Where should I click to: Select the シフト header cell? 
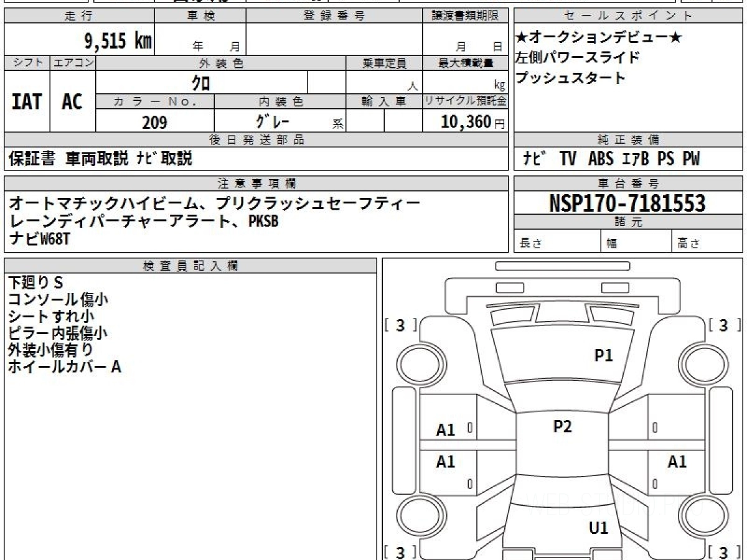pyautogui.click(x=27, y=63)
